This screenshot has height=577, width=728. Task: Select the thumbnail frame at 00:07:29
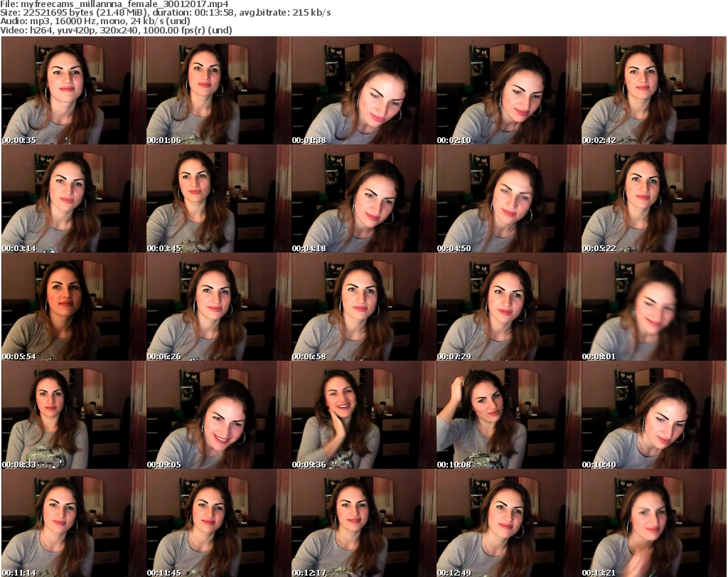click(x=508, y=307)
